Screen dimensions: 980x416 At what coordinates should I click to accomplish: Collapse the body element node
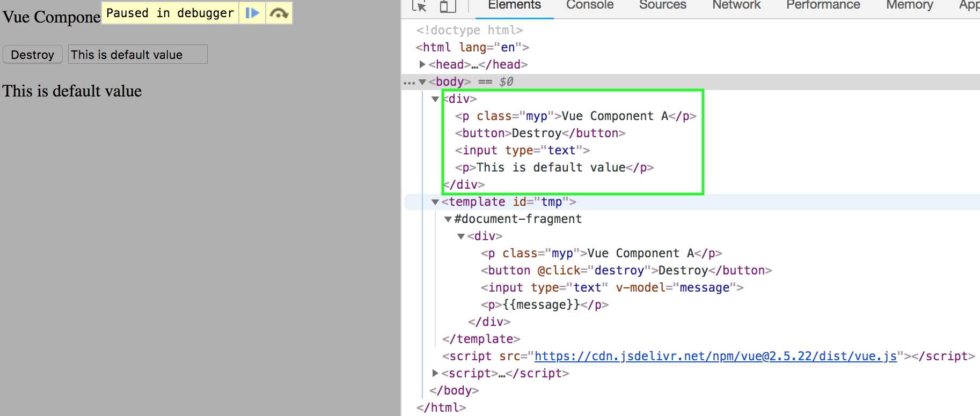coord(422,82)
